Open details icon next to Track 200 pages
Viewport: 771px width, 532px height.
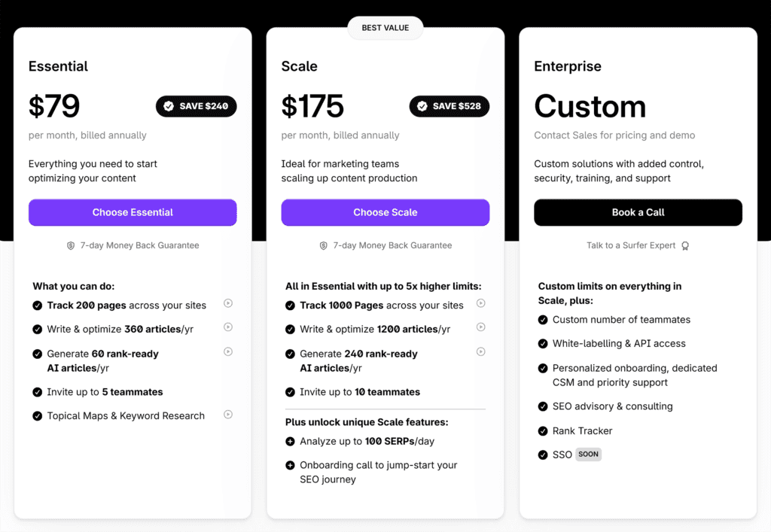[x=228, y=304]
